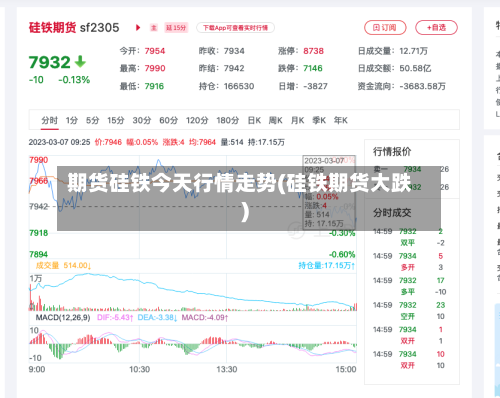This screenshot has width=500, height=398.
Task: Click the MACD histogram chart
Action: [193, 344]
